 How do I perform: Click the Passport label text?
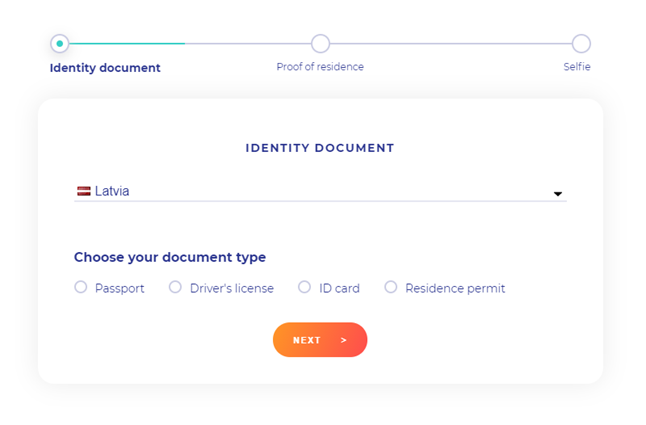(119, 288)
